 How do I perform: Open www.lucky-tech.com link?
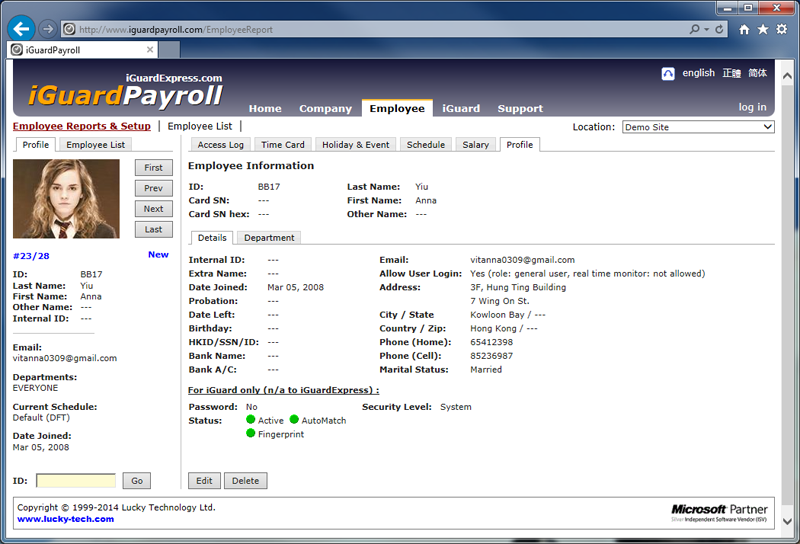coord(66,519)
